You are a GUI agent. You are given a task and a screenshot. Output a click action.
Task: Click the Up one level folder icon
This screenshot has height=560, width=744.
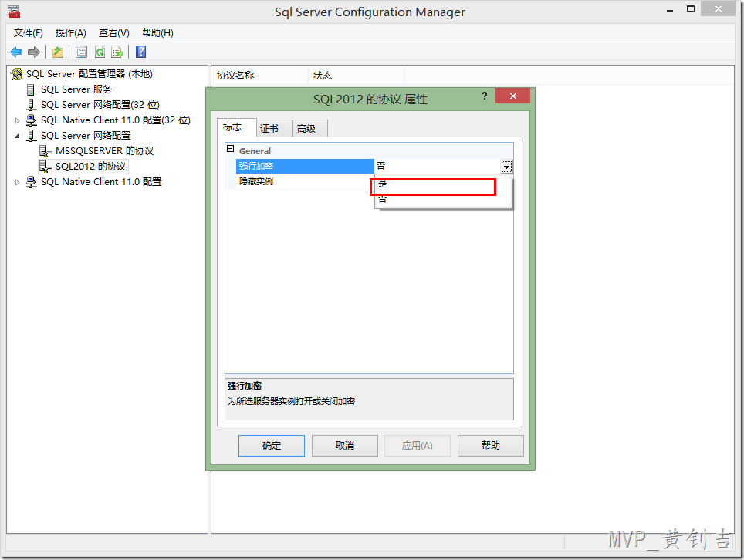[x=58, y=52]
